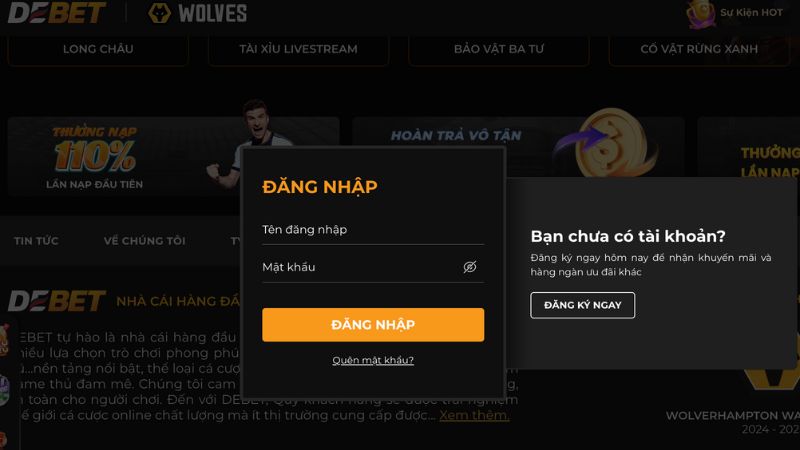Screen dimensions: 800x450
Task: Click the Wolves wolf head logo
Action: click(x=159, y=13)
